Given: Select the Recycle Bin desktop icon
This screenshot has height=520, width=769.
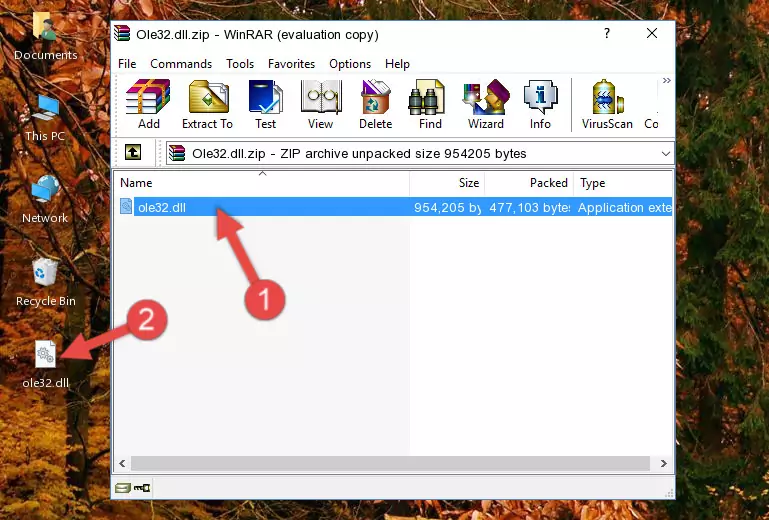Looking at the screenshot, I should (x=46, y=284).
